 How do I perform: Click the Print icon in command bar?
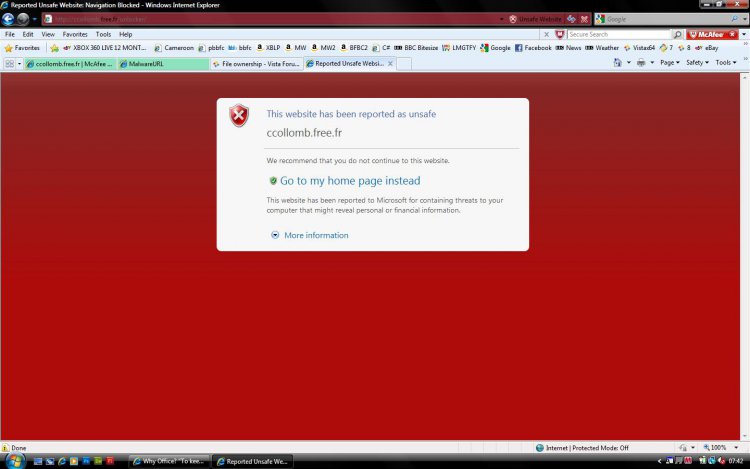coord(641,63)
